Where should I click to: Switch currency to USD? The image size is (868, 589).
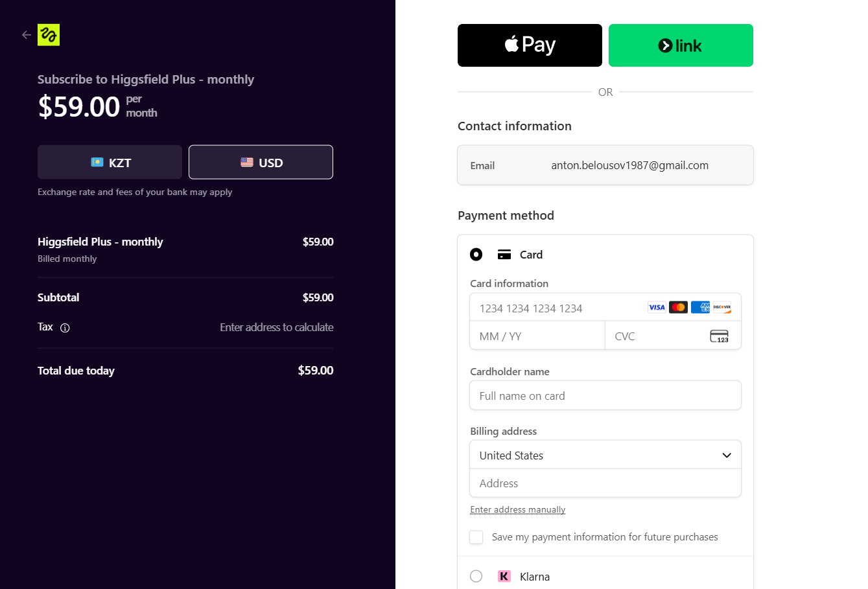coord(261,162)
